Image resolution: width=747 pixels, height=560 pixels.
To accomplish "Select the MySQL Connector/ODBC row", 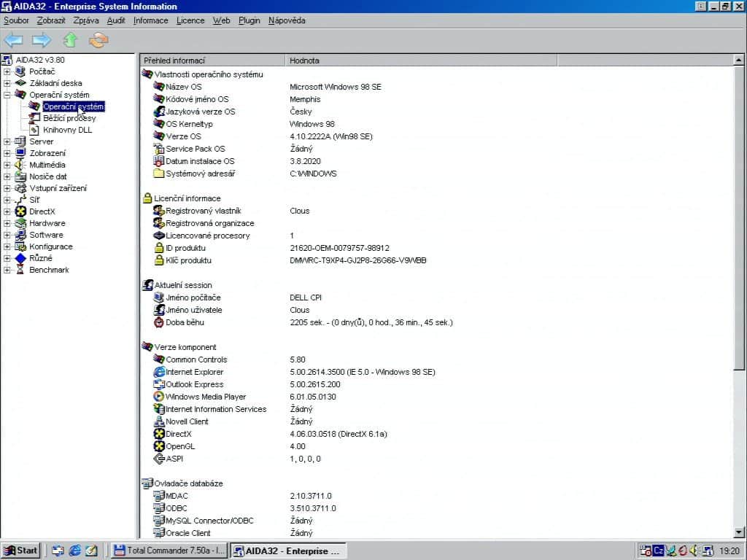I will point(437,521).
